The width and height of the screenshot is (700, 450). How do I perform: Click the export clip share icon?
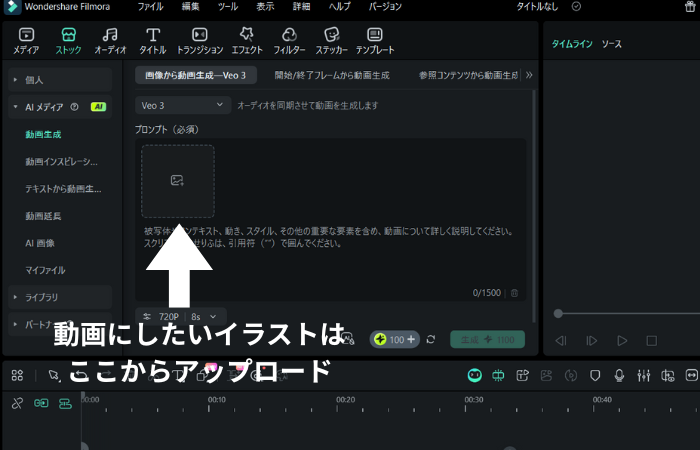[522, 375]
